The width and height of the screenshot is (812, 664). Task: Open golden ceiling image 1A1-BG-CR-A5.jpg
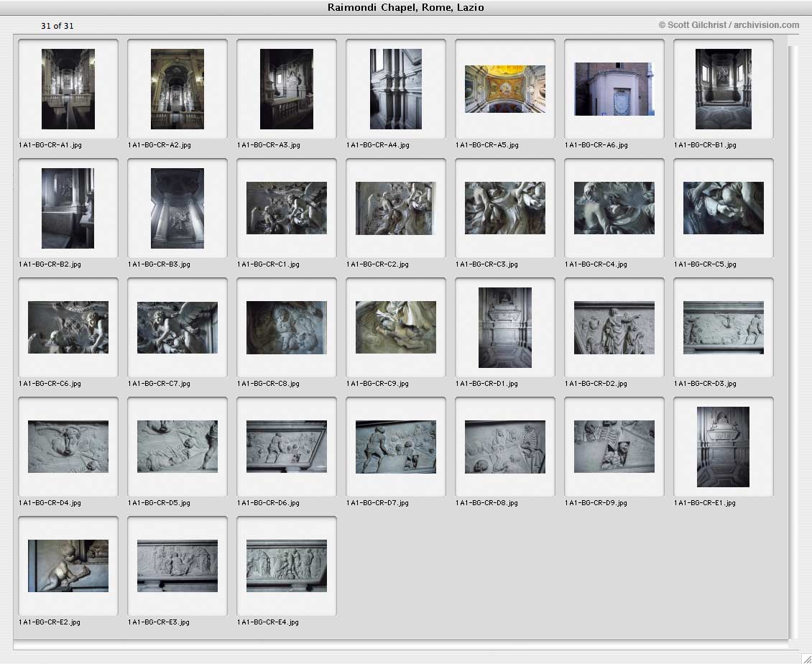tap(505, 89)
